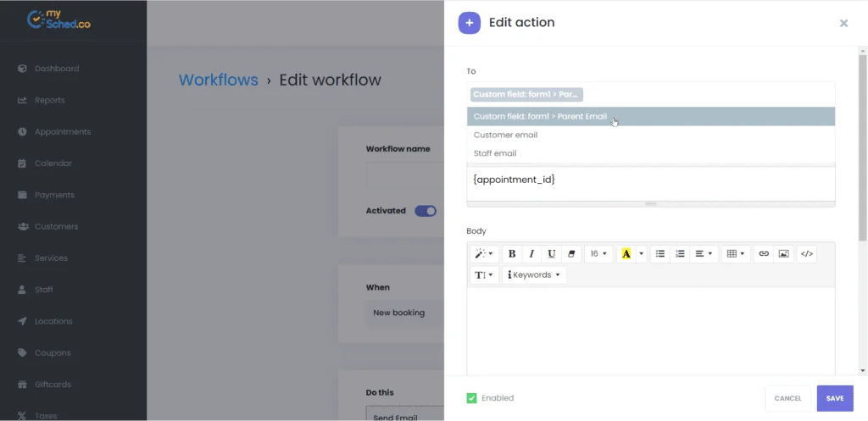Click the Giftcards sidebar label

tap(53, 384)
